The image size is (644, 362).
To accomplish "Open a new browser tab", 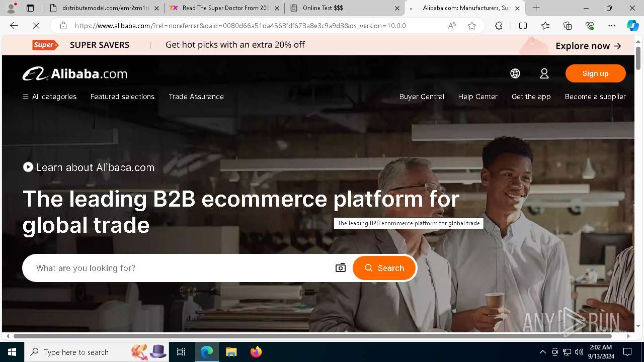I will tap(536, 8).
